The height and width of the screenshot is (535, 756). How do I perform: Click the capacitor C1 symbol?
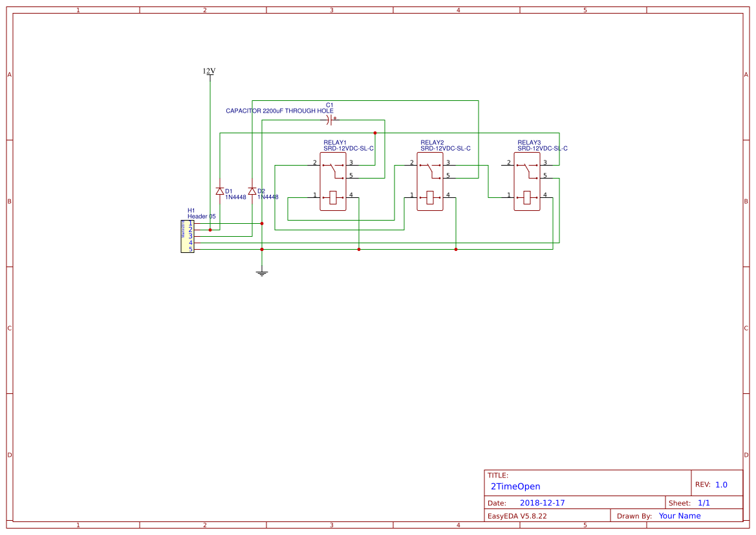[x=329, y=120]
